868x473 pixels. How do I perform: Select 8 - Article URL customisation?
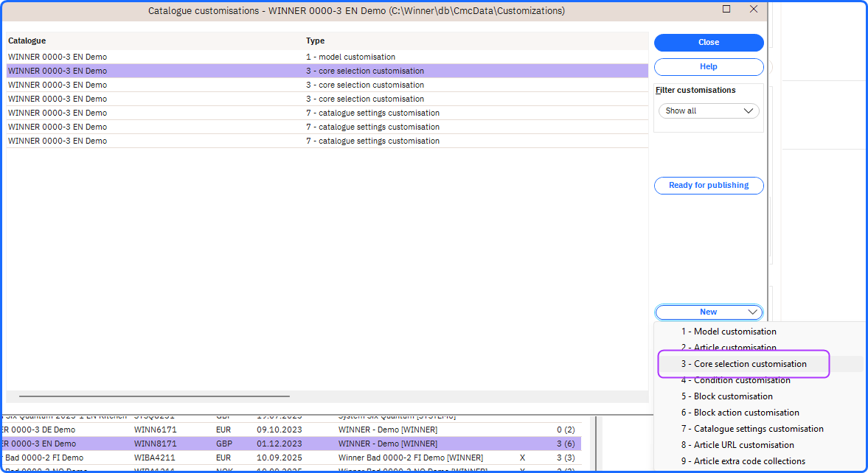(737, 445)
